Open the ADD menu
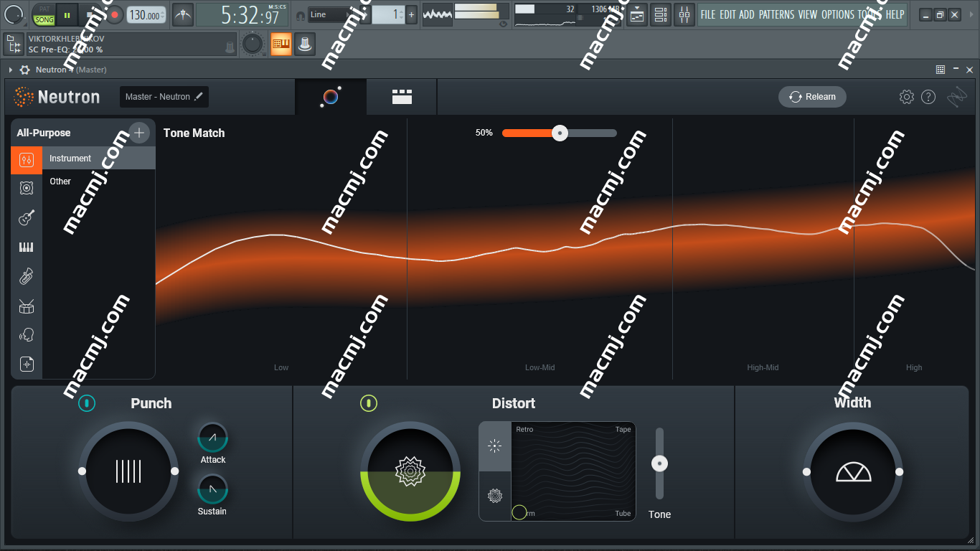This screenshot has height=551, width=980. point(747,14)
